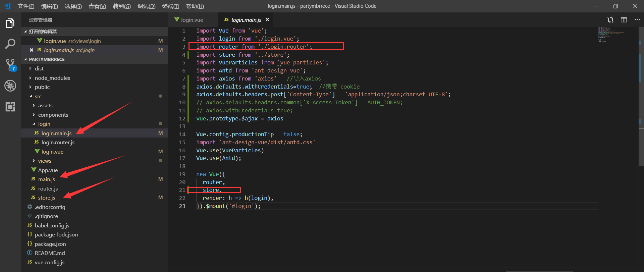Expand the node_modules folder
This screenshot has height=272, width=644.
(30, 78)
